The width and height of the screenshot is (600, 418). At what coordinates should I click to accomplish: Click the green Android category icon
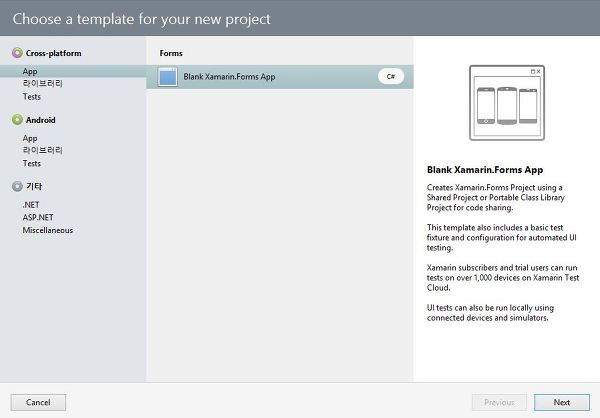(x=17, y=120)
